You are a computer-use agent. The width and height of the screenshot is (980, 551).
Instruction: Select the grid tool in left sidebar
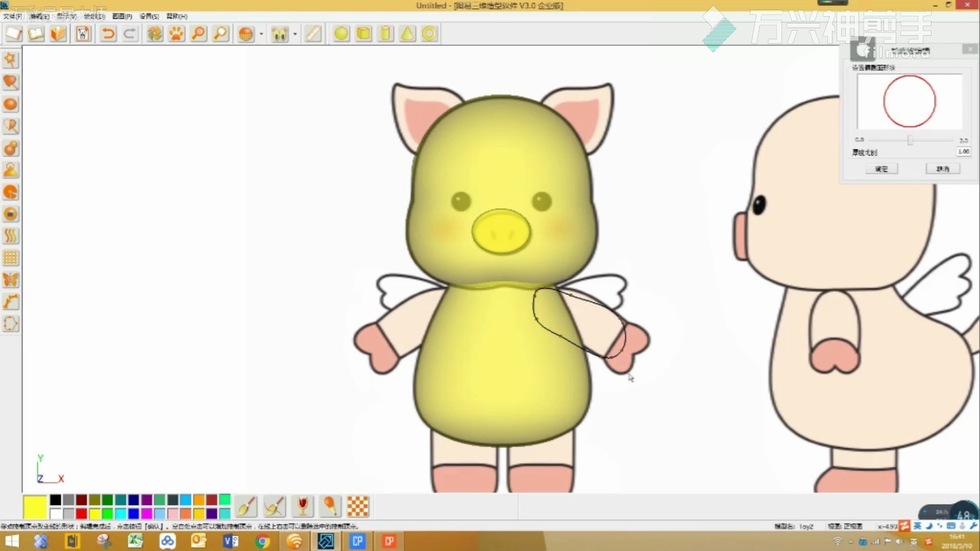(x=11, y=258)
